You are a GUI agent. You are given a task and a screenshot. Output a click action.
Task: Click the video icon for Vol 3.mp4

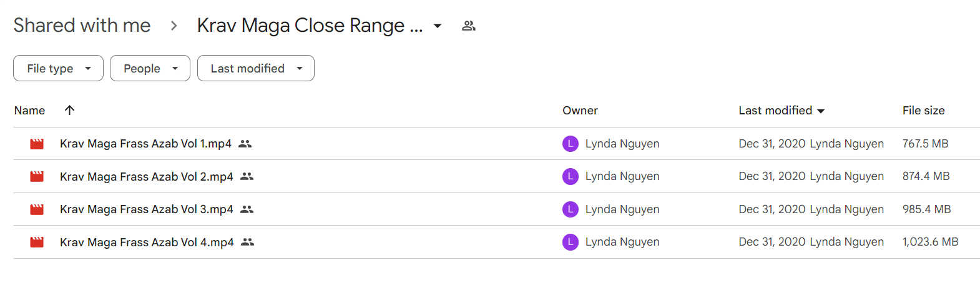click(x=37, y=209)
